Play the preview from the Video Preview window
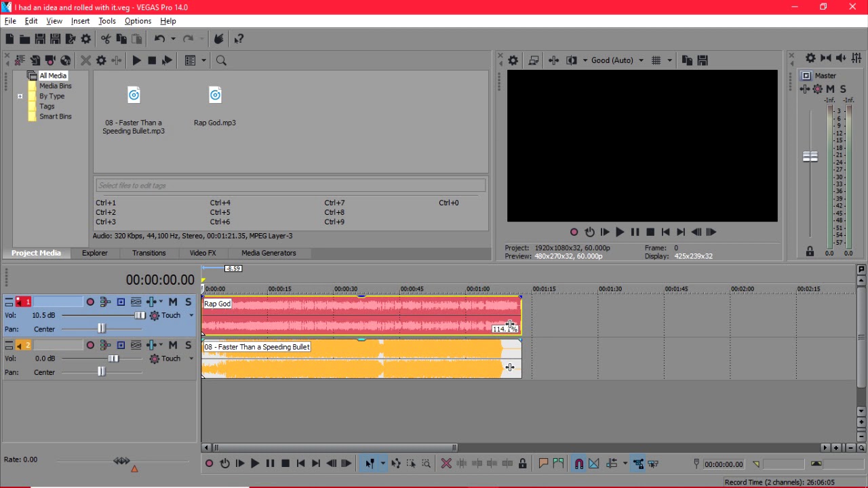The image size is (868, 488). point(619,232)
